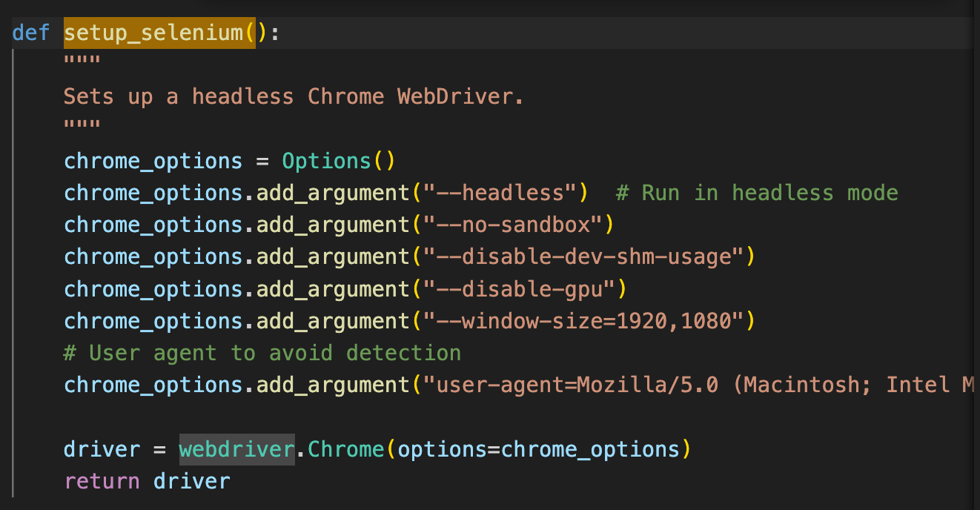Click the closing triple quotes of docstring

82,122
